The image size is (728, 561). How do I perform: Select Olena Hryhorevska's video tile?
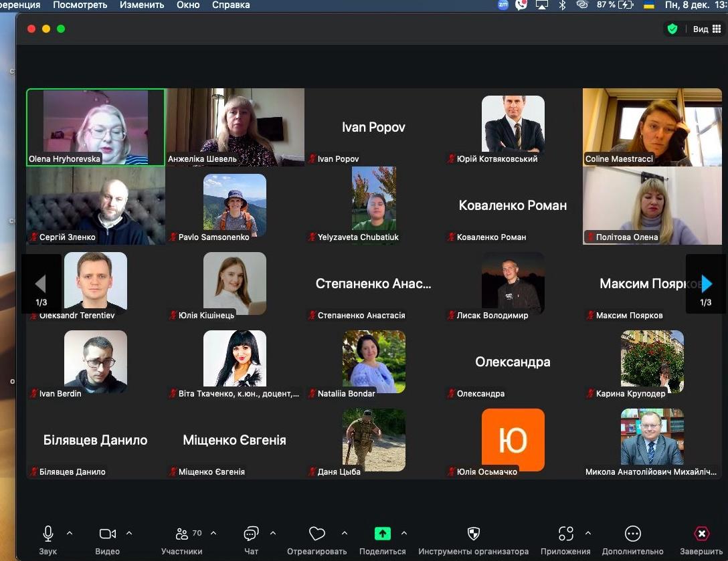(x=96, y=127)
